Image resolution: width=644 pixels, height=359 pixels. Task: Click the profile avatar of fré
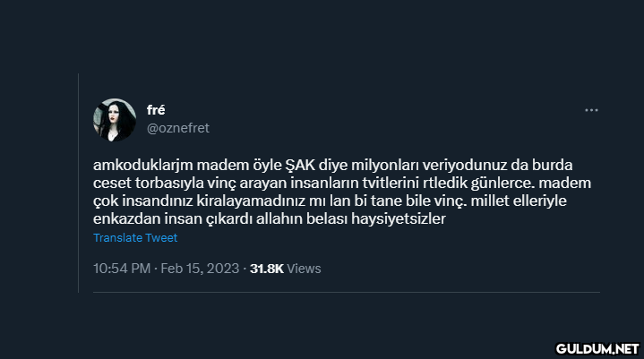tap(114, 120)
